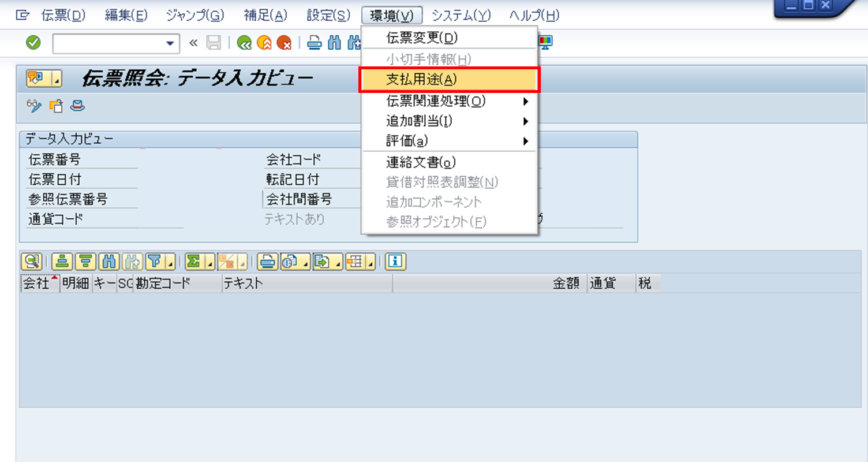This screenshot has height=462, width=868.
Task: Open the dropdown arrow next to the filter icon
Action: coord(169,264)
